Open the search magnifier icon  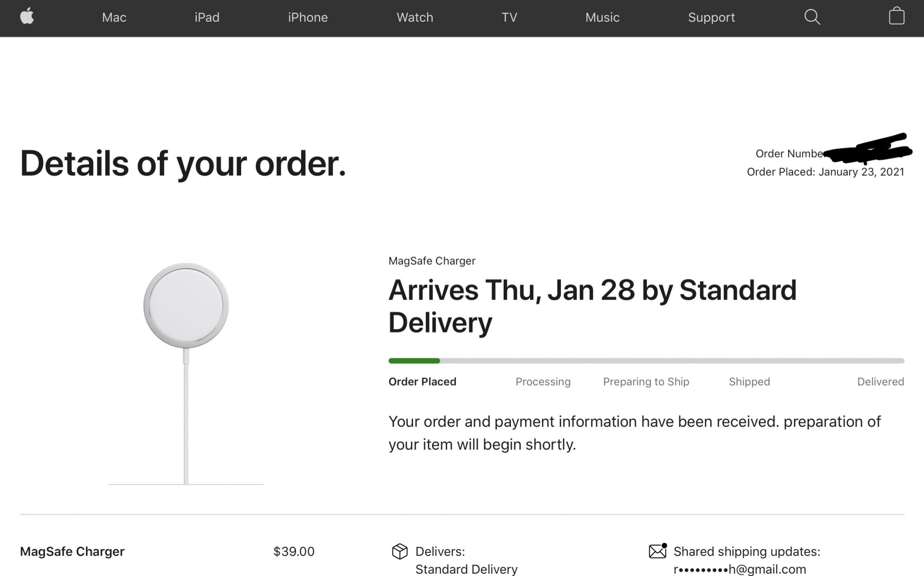[x=812, y=17]
